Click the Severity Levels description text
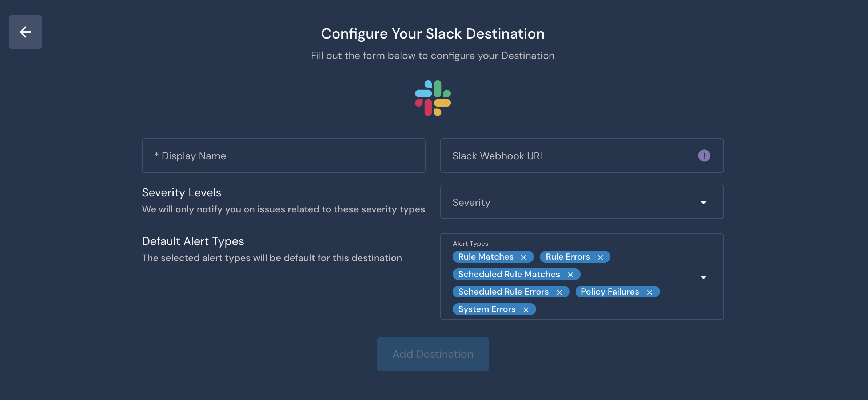868x400 pixels. pyautogui.click(x=283, y=209)
